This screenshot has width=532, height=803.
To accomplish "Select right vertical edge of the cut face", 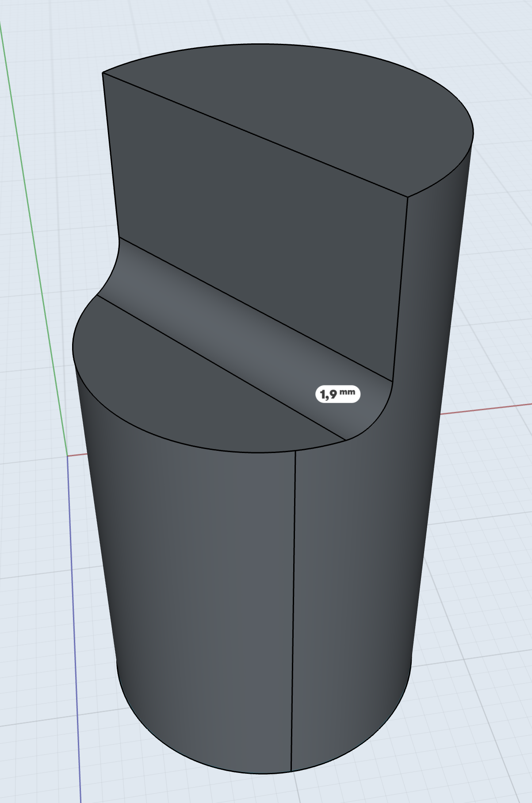I will click(400, 288).
